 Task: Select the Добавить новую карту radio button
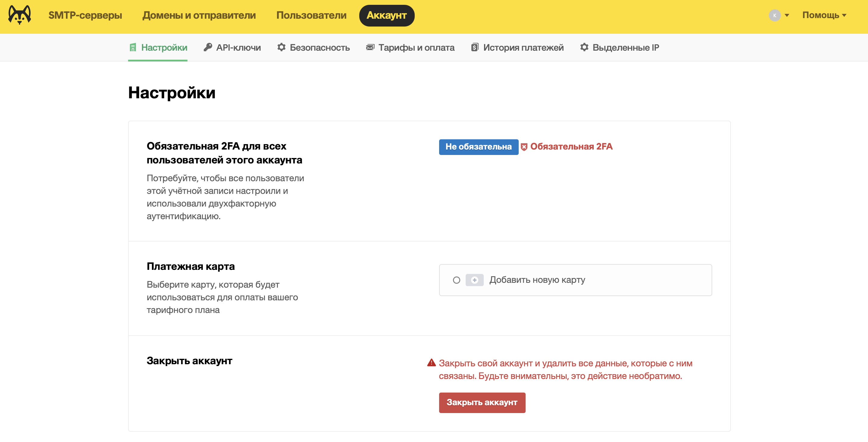click(x=456, y=280)
